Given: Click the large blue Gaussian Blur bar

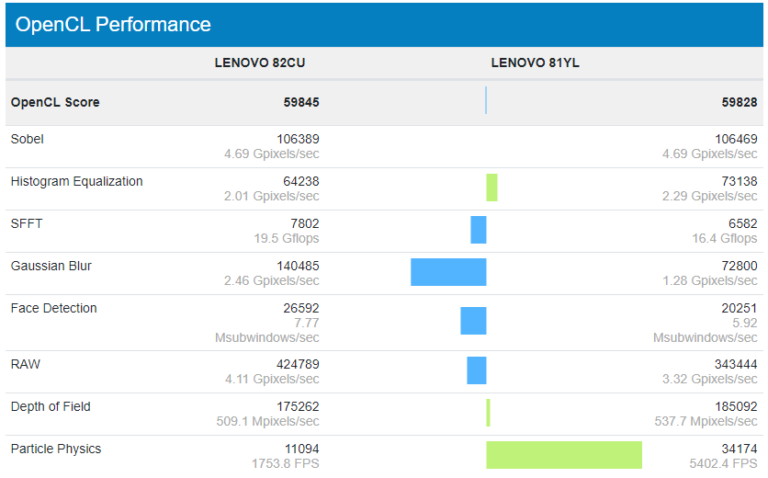Looking at the screenshot, I should (449, 272).
